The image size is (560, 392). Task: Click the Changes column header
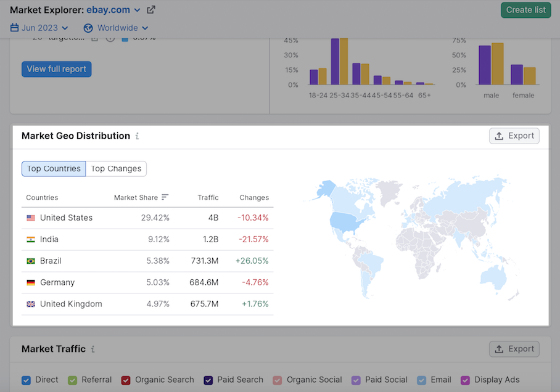tap(254, 197)
